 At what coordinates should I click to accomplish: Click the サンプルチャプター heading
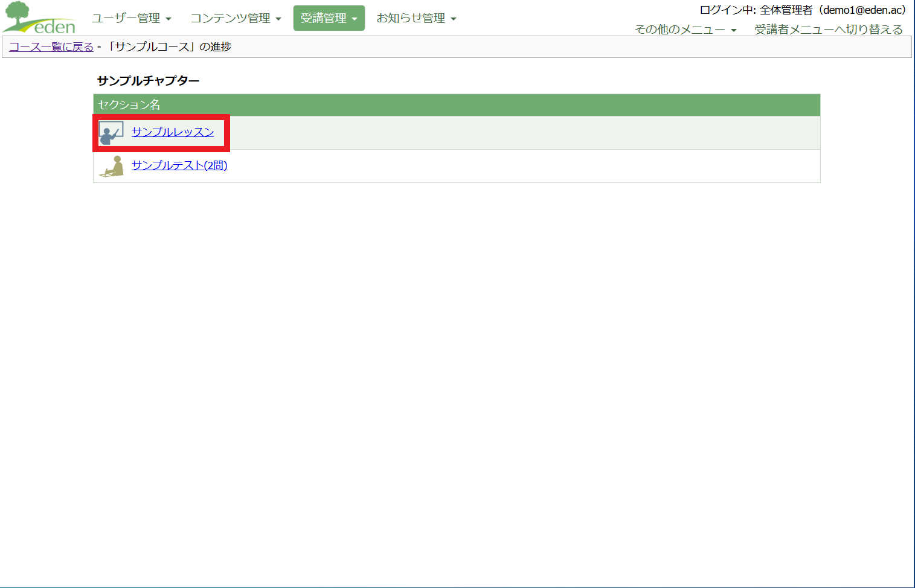coord(148,81)
